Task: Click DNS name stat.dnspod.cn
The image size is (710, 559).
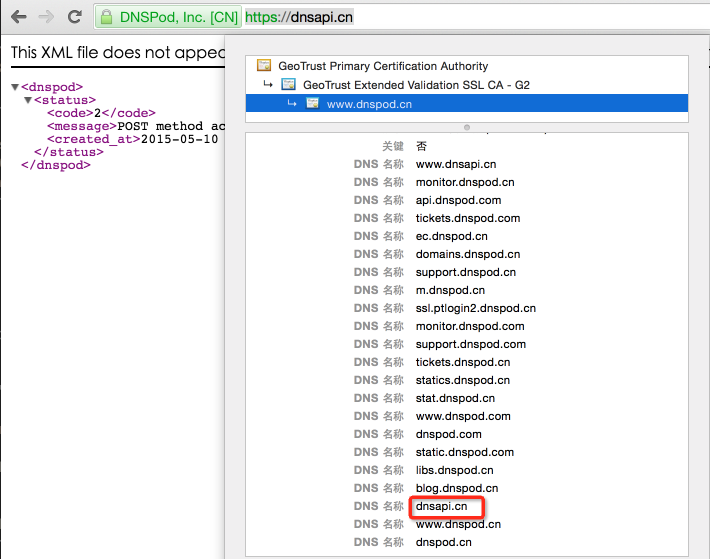Action: click(x=455, y=398)
